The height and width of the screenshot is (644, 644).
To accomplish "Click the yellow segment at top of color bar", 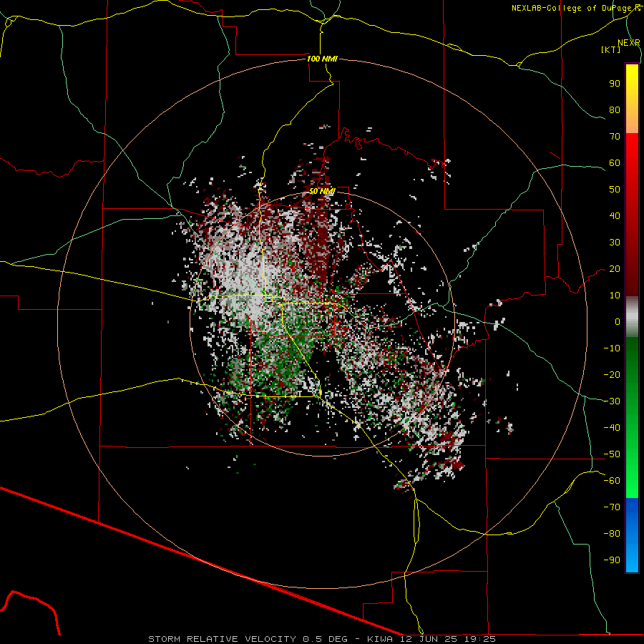I will coord(632,99).
